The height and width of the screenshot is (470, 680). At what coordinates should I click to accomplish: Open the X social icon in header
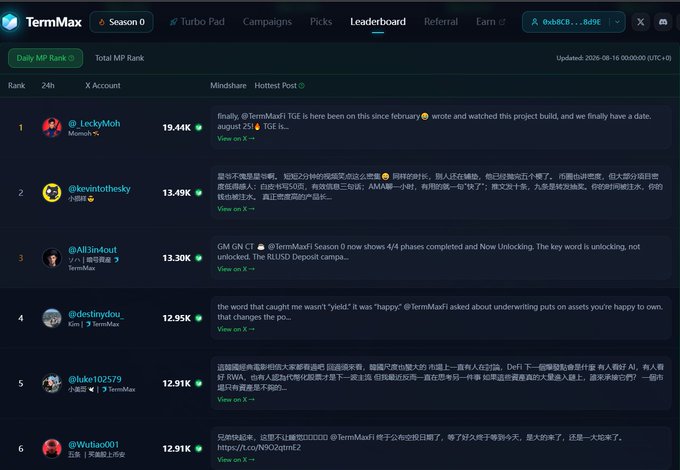point(641,22)
